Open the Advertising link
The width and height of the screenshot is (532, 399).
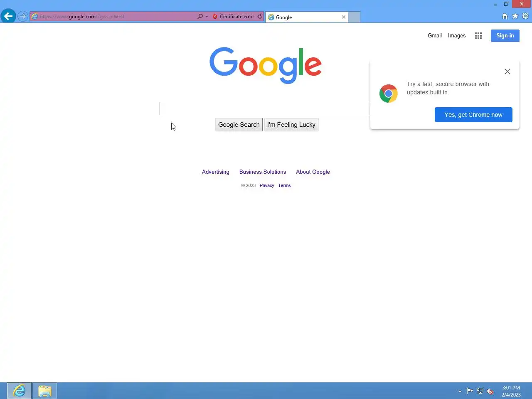point(215,172)
